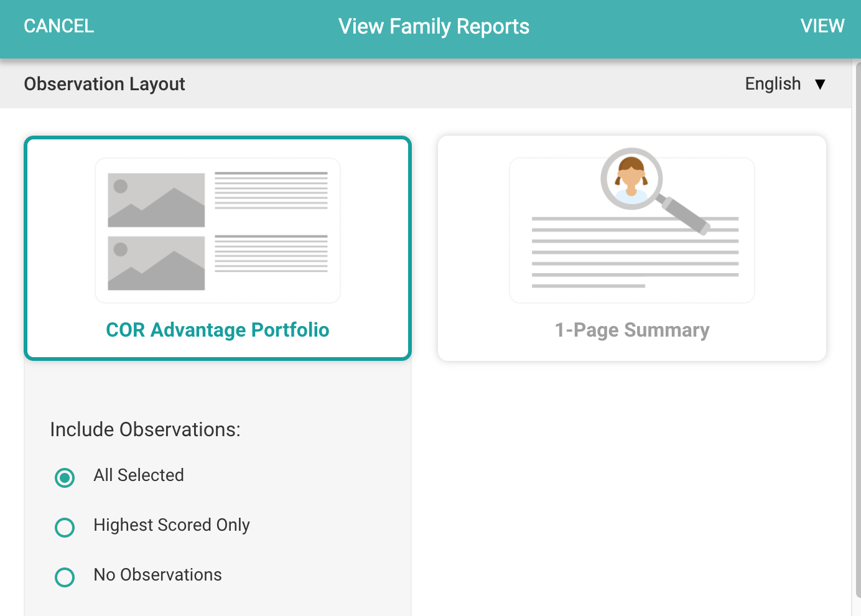Enable Highest Scored Only observations

click(65, 528)
